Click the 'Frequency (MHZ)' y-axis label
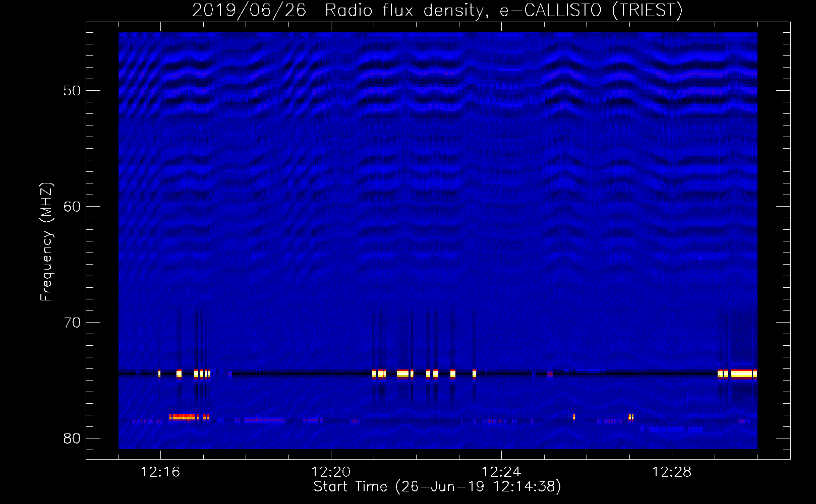Viewport: 816px width, 504px height. point(46,242)
